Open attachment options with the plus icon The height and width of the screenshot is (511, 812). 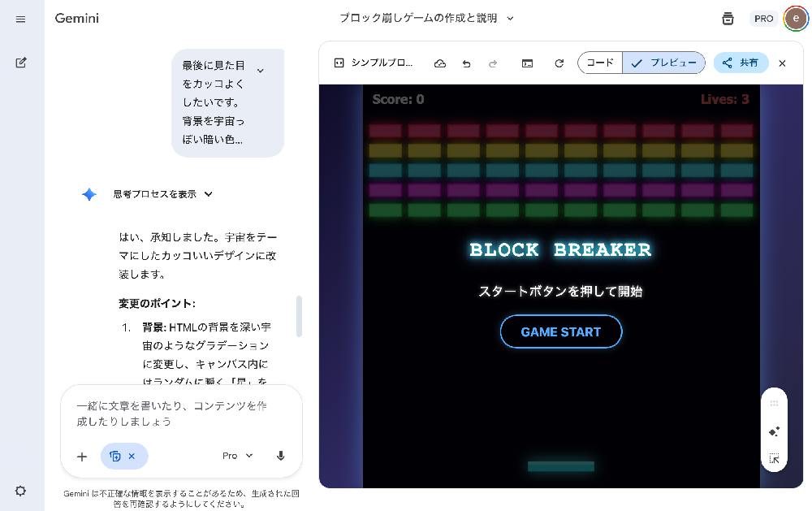(81, 456)
